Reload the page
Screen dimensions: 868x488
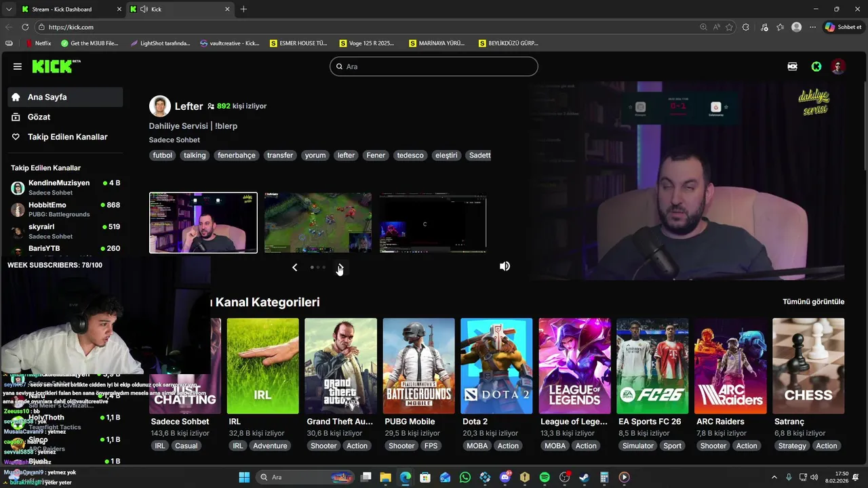click(x=25, y=27)
